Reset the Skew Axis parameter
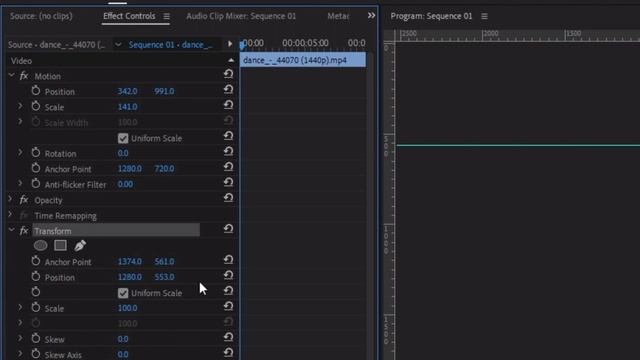This screenshot has width=640, height=360. (229, 353)
